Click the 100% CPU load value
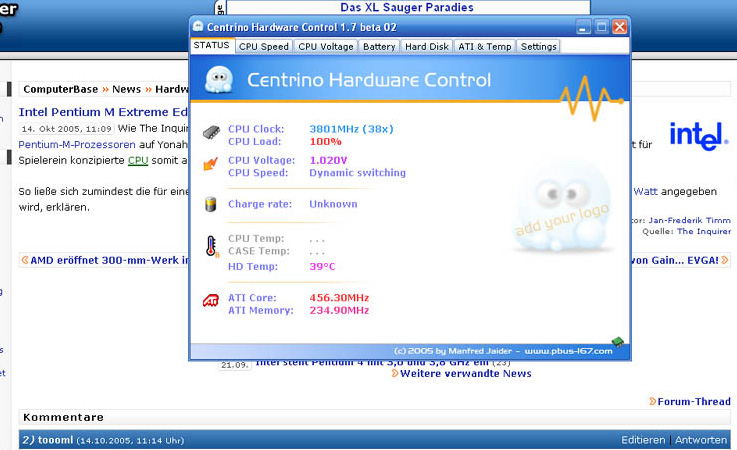737x450 pixels. [x=325, y=142]
